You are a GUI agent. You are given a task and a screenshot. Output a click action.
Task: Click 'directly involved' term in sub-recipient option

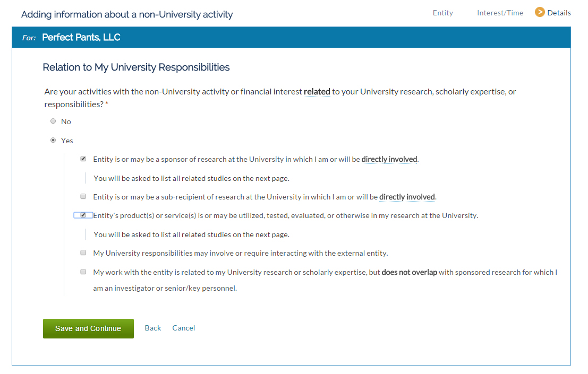(x=407, y=197)
